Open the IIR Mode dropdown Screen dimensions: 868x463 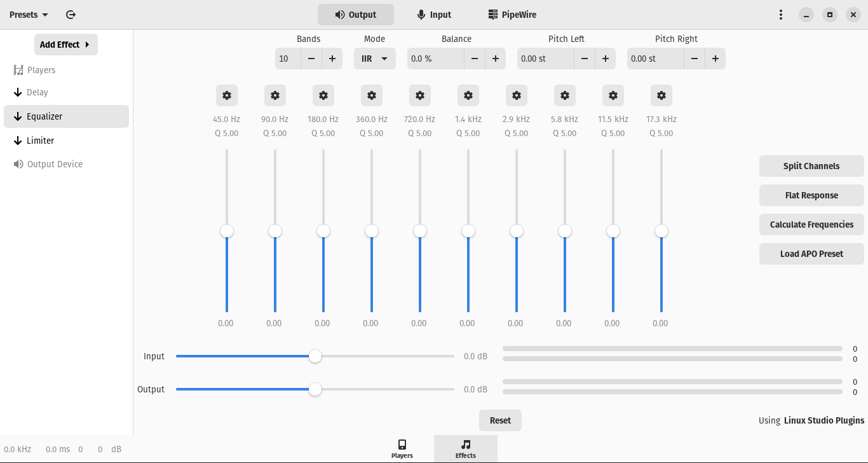pyautogui.click(x=374, y=59)
